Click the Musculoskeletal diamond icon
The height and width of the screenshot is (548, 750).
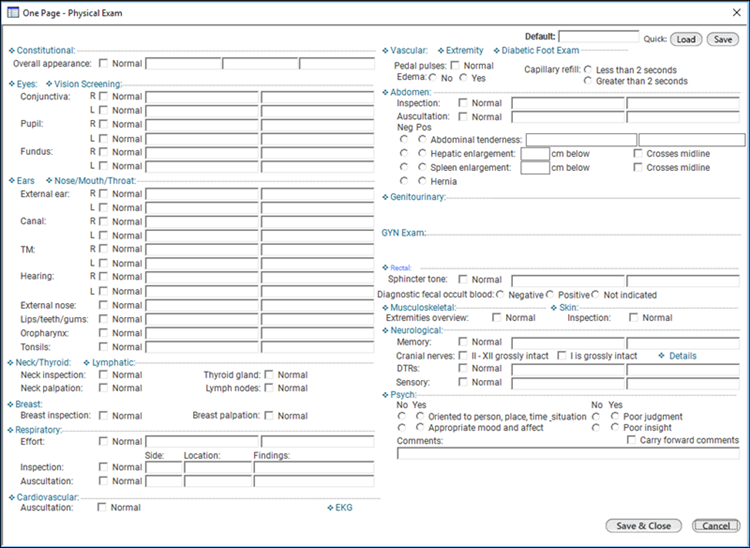tap(386, 308)
